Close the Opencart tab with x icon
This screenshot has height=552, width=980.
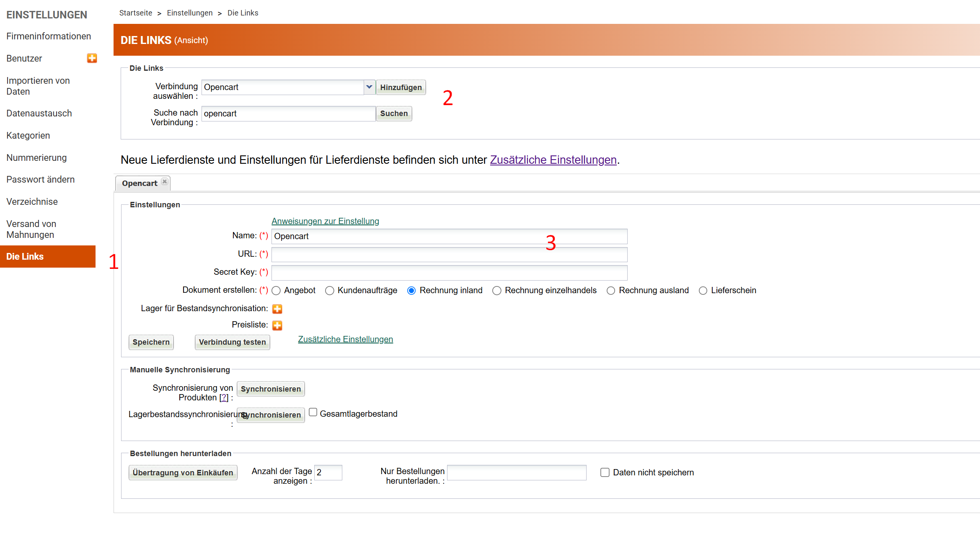165,181
